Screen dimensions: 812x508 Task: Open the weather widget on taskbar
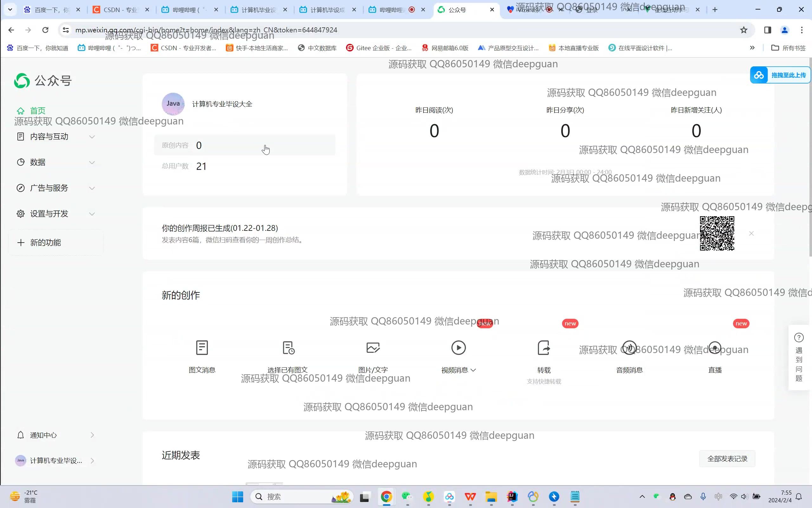click(23, 497)
